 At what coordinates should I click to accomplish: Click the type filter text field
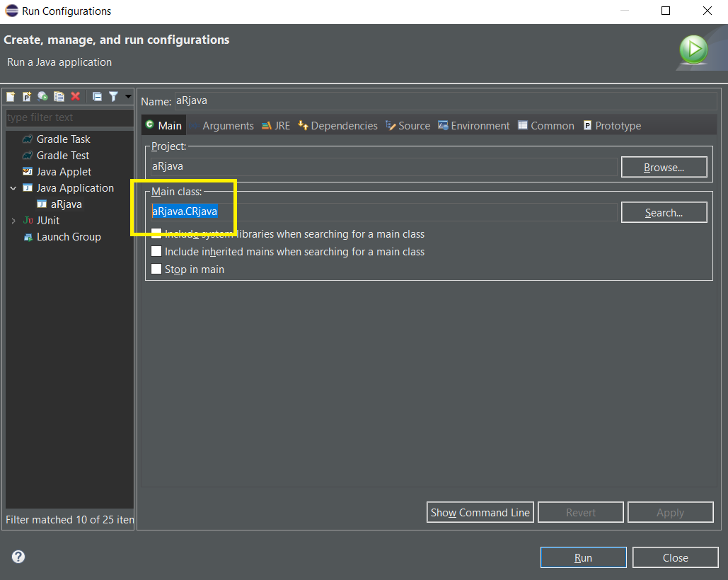pyautogui.click(x=69, y=117)
